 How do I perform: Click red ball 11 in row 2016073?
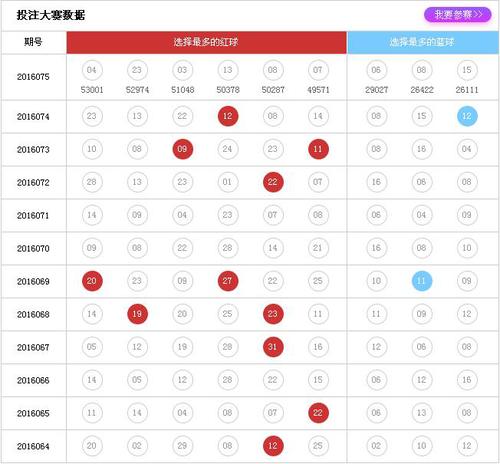pos(318,149)
